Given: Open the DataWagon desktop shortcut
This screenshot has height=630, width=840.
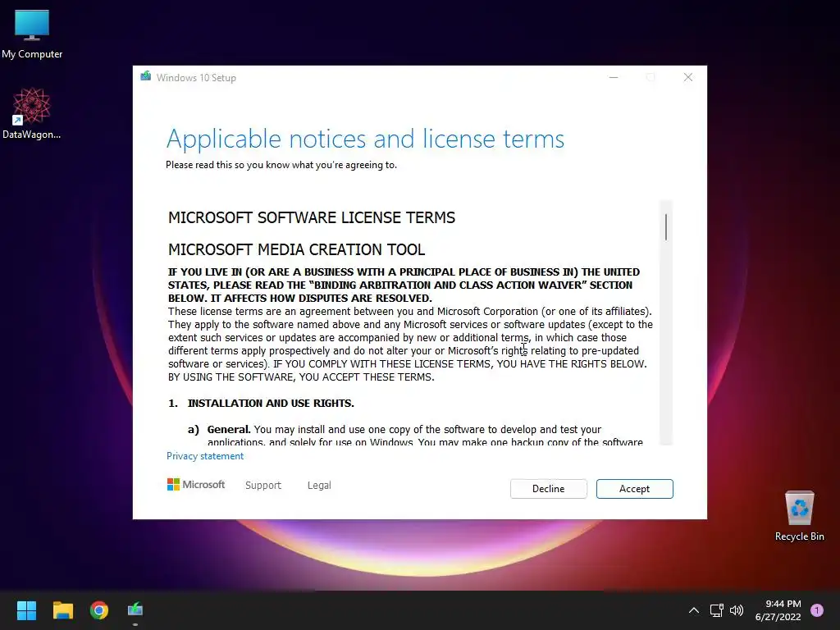Looking at the screenshot, I should click(32, 113).
